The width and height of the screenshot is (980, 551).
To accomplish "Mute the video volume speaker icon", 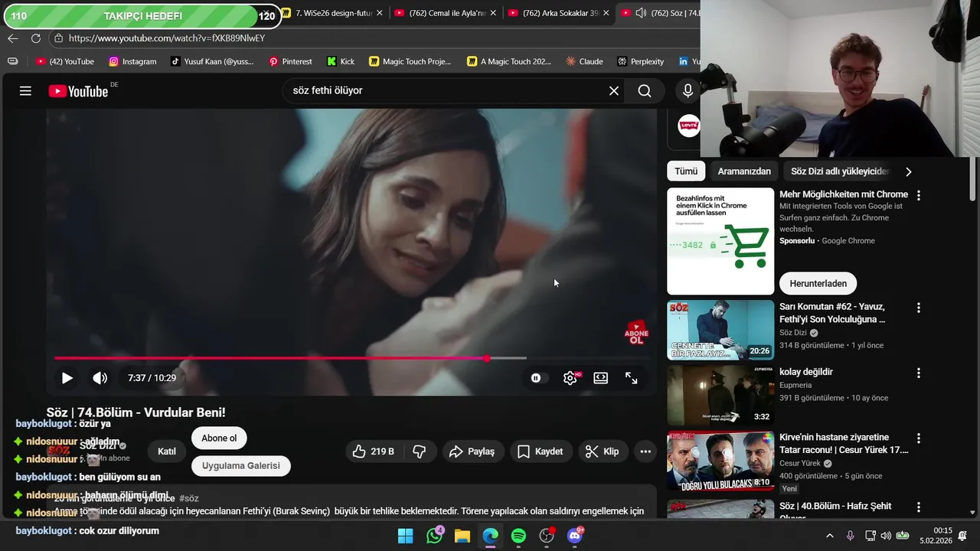I will point(100,378).
